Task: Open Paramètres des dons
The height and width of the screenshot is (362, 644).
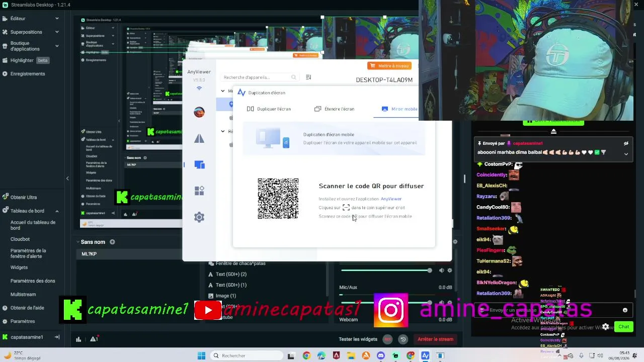Action: pos(33,281)
